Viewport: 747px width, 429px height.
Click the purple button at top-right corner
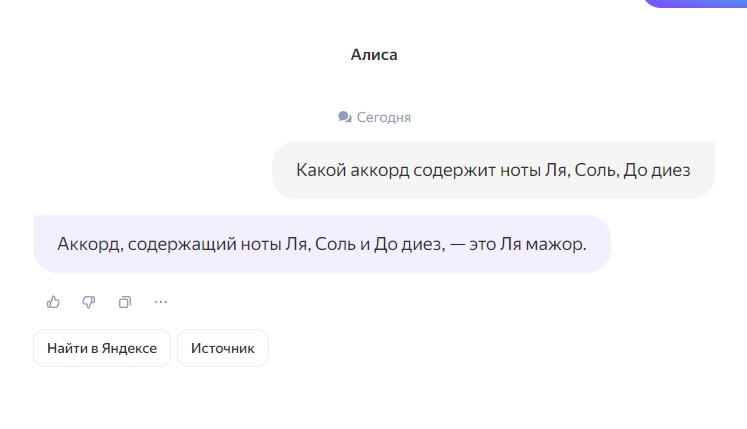click(x=696, y=3)
